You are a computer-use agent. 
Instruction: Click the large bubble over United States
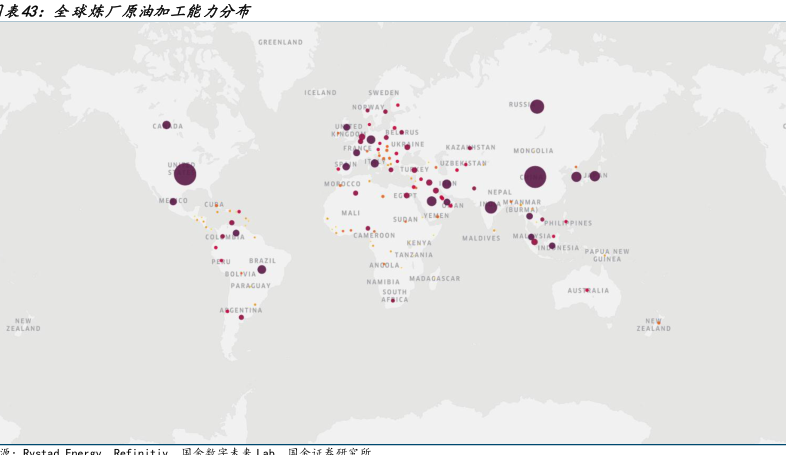[x=184, y=174]
